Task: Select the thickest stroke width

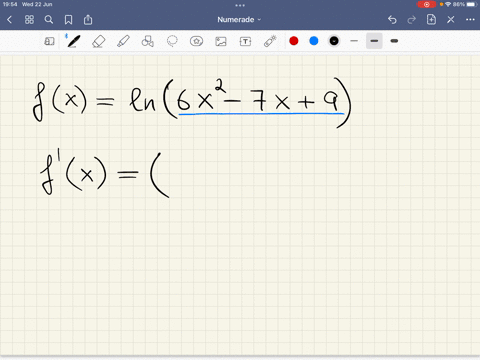Action: 394,41
